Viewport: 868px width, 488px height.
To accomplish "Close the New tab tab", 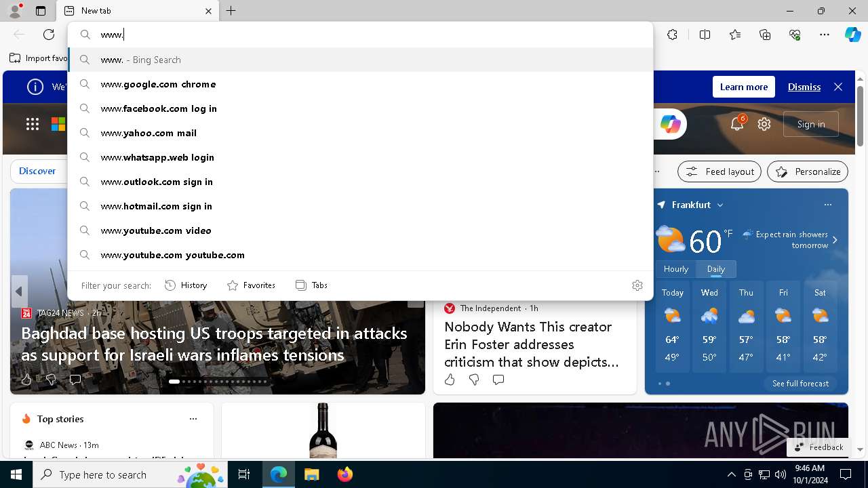I will (208, 11).
